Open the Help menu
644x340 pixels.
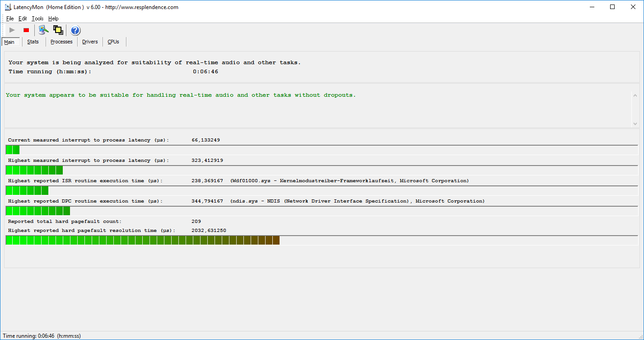[53, 19]
